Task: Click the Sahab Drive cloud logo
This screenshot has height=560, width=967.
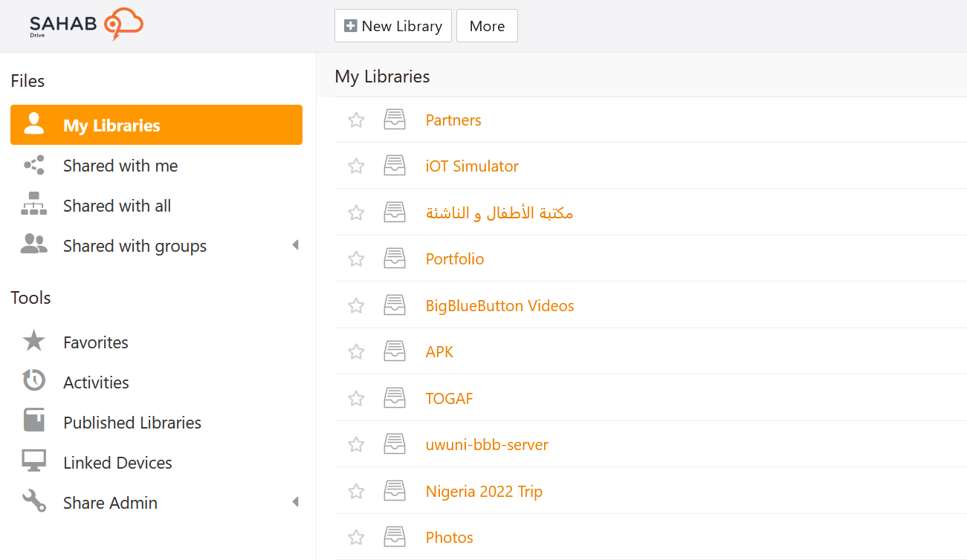Action: (86, 25)
